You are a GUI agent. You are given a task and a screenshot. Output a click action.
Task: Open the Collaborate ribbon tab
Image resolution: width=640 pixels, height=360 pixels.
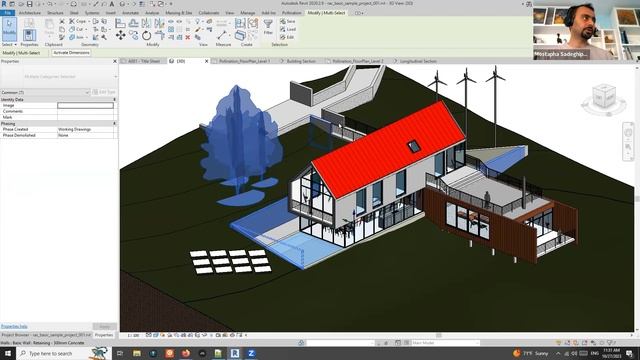tap(209, 13)
